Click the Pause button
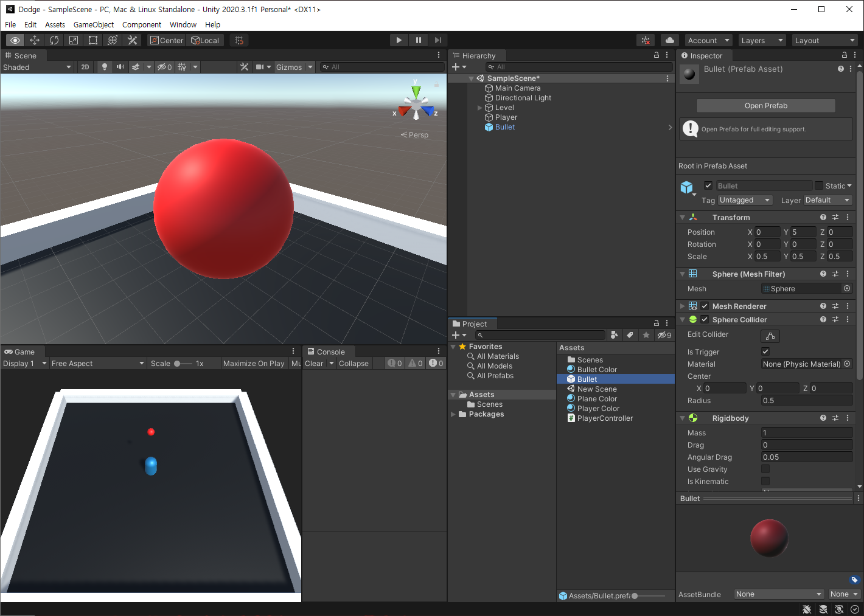Viewport: 864px width, 616px height. tap(419, 40)
